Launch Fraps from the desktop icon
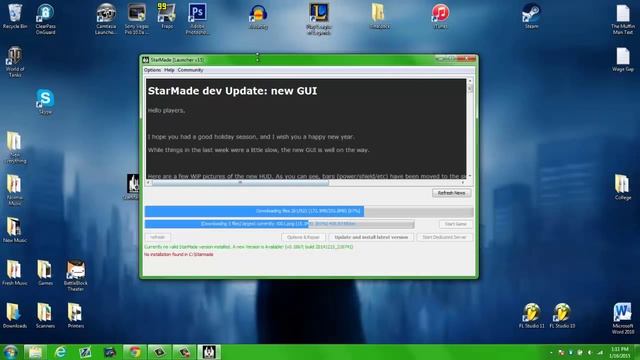The height and width of the screenshot is (360, 640). [x=167, y=16]
